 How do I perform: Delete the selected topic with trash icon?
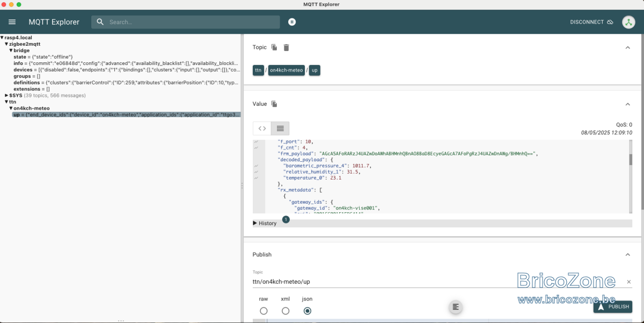[287, 47]
